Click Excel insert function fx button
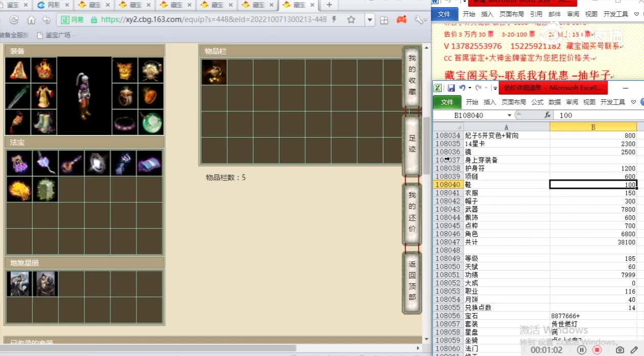Image resolution: width=644 pixels, height=356 pixels. 547,115
